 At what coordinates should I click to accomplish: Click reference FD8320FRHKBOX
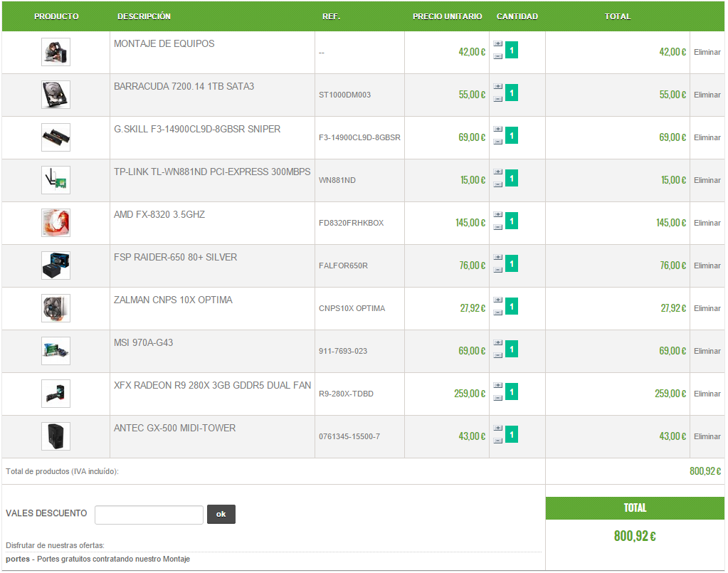pyautogui.click(x=351, y=223)
